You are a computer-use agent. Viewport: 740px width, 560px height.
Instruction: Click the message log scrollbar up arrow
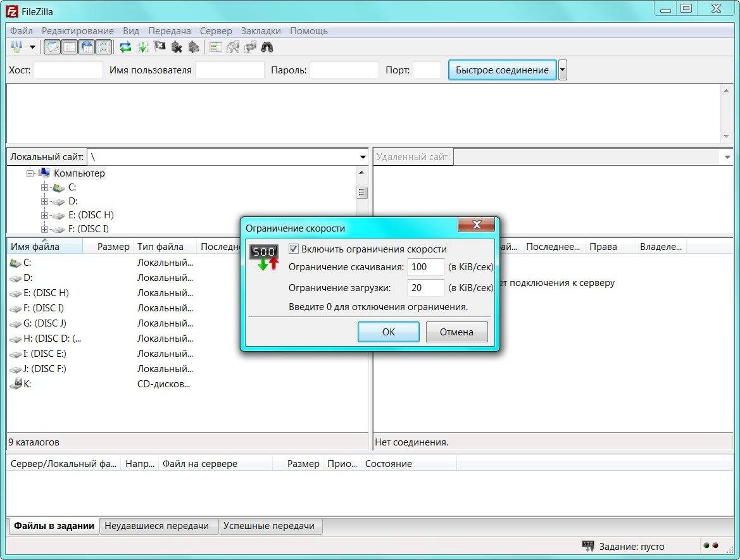point(726,90)
